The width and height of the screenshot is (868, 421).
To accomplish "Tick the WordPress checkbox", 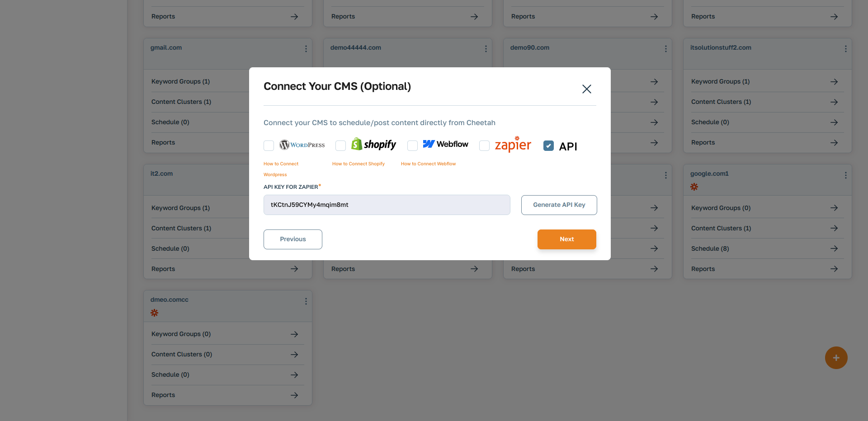I will coord(269,145).
